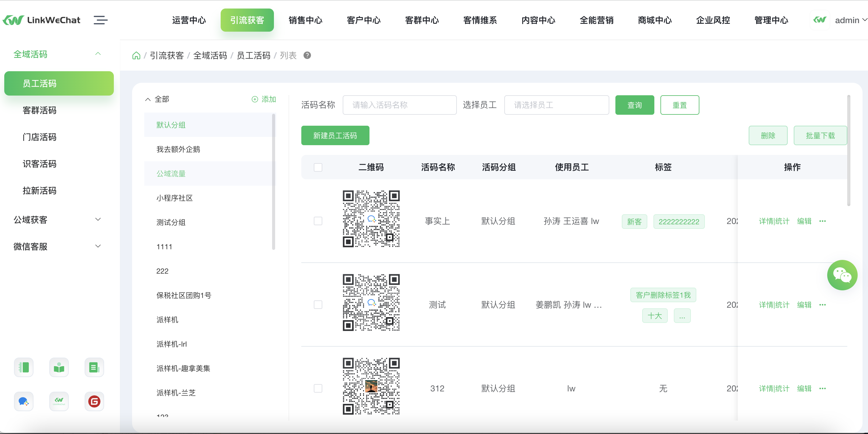Image resolution: width=868 pixels, height=434 pixels.
Task: Check the select-all checkbox in the table header
Action: (x=318, y=167)
